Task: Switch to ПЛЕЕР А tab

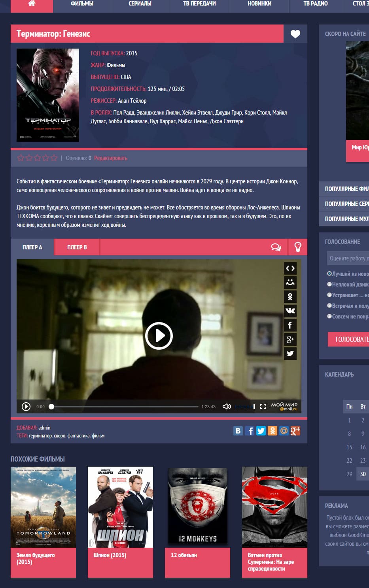Action: pos(32,247)
